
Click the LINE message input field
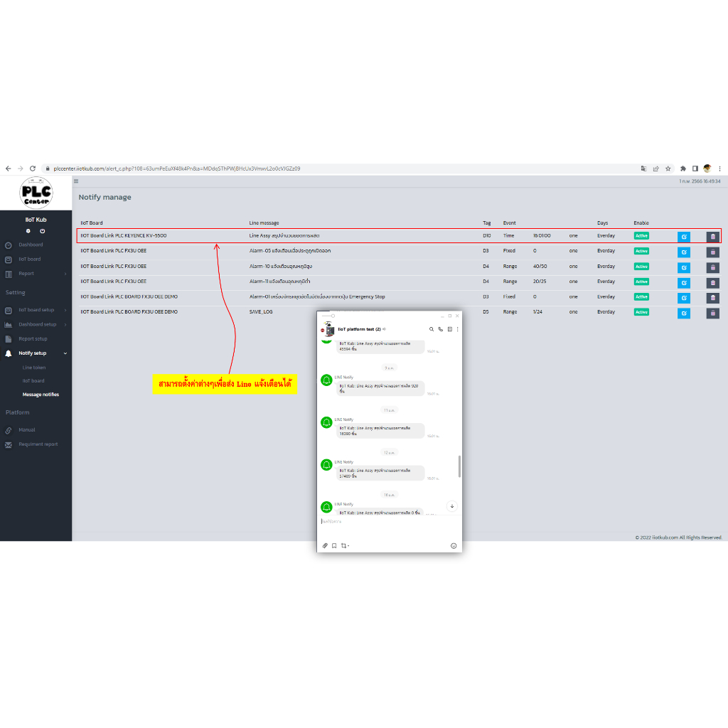[384, 521]
